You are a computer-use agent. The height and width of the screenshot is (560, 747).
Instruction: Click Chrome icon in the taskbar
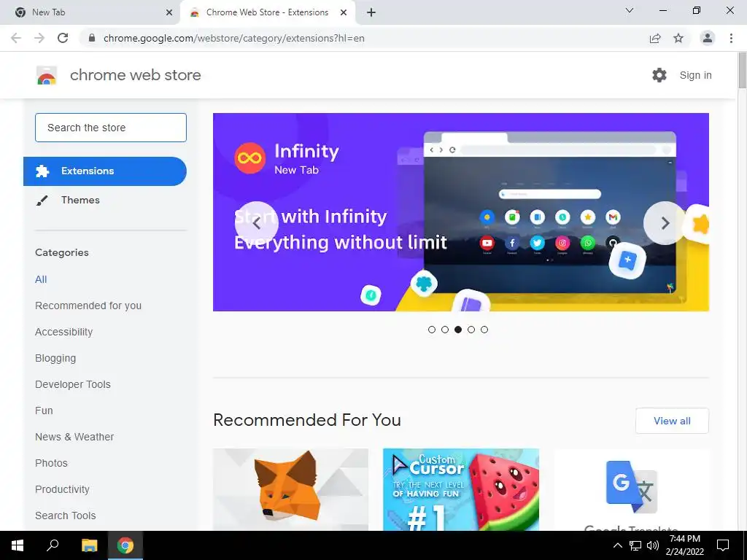click(x=125, y=545)
